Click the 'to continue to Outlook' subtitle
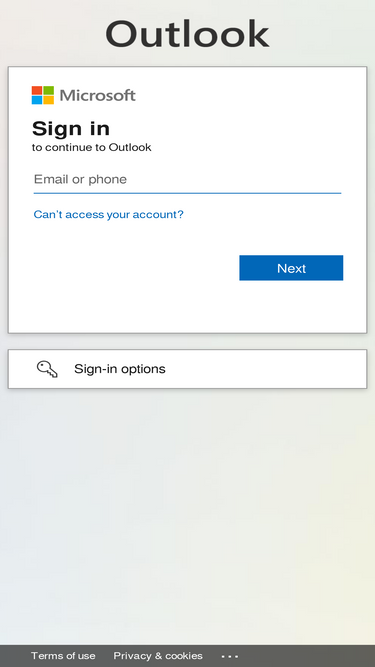This screenshot has width=375, height=667. tap(91, 148)
